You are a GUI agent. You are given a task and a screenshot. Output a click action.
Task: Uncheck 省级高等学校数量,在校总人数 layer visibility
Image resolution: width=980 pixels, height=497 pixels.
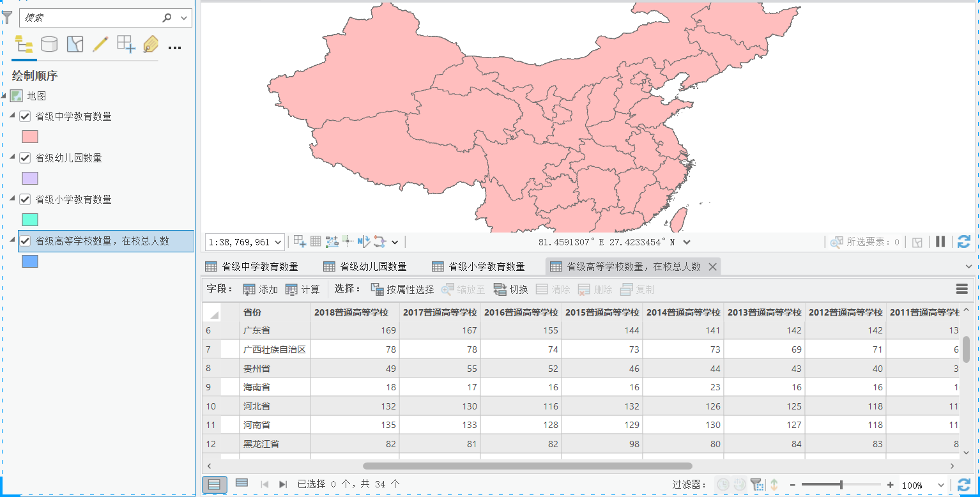(x=26, y=241)
